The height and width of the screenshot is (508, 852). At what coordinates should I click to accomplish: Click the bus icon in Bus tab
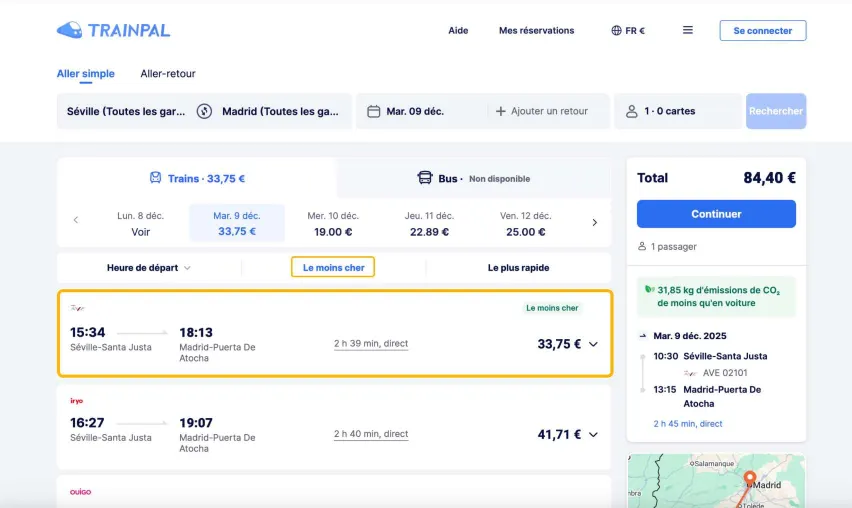424,178
